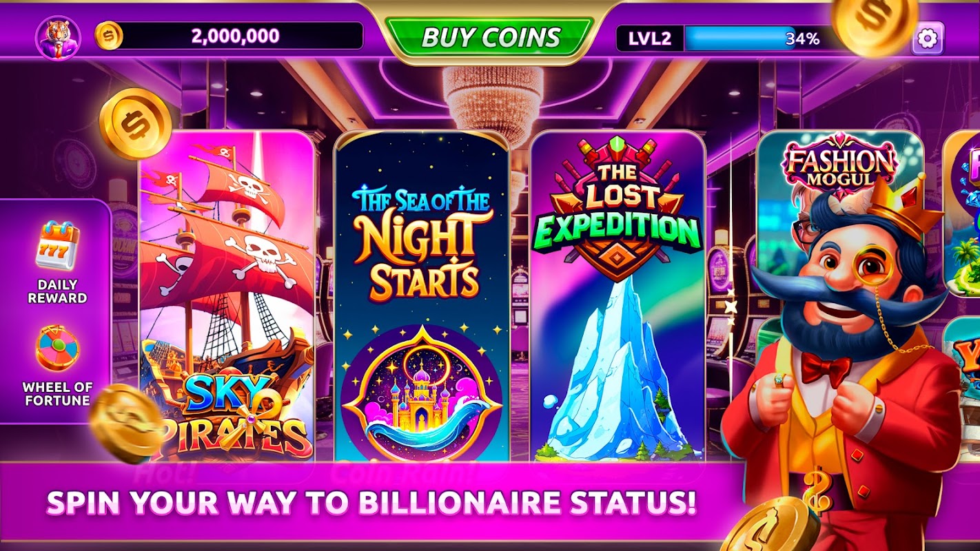The height and width of the screenshot is (551, 980).
Task: Click the level progress bar showing 34%
Action: pos(757,39)
